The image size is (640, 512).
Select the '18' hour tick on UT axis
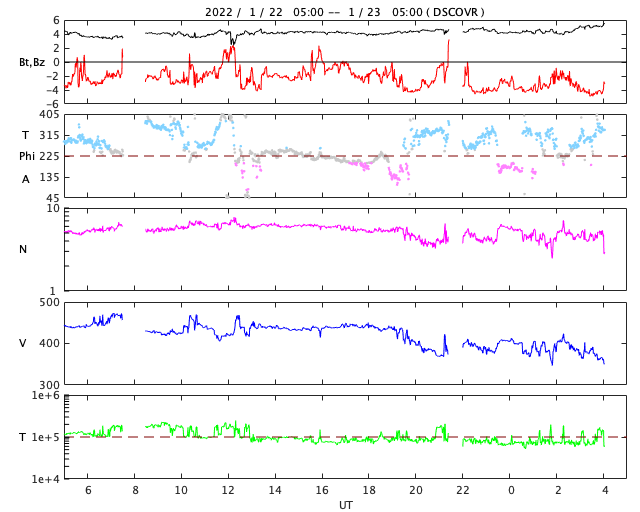point(369,490)
